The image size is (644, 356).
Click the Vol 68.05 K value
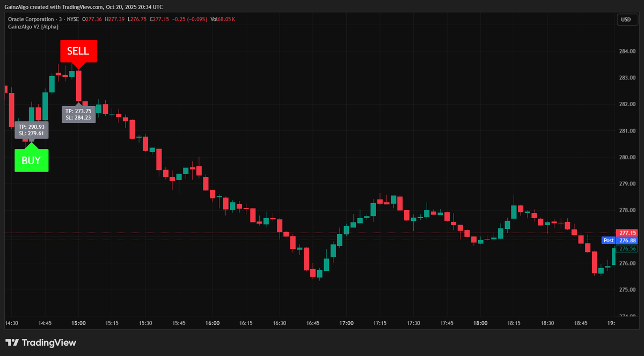coord(223,19)
